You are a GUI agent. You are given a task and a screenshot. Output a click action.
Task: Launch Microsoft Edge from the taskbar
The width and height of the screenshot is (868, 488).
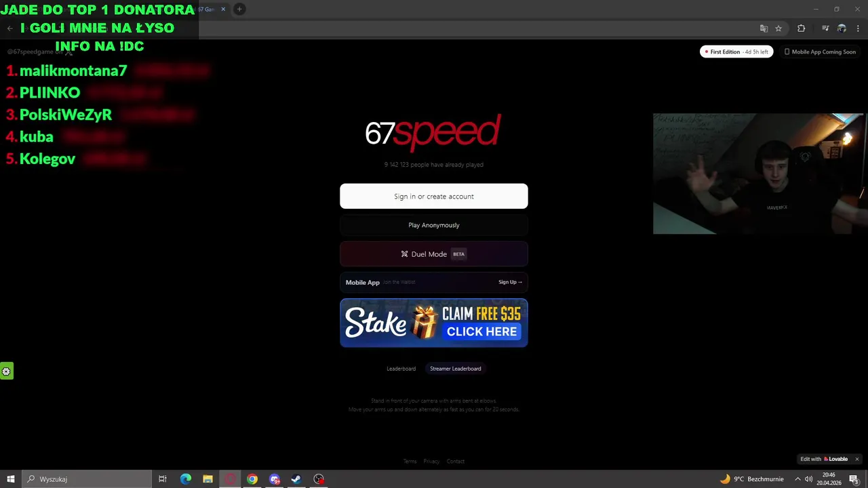[185, 479]
